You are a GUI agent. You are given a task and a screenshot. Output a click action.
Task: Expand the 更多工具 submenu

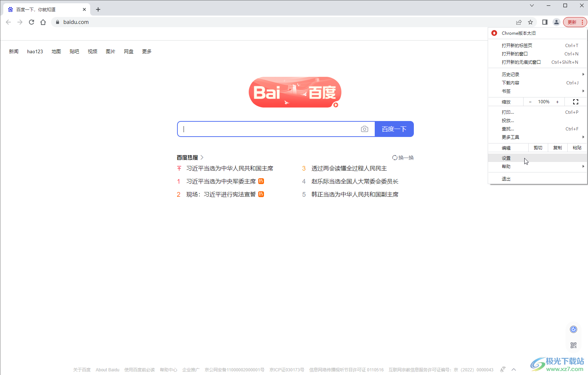[538, 137]
